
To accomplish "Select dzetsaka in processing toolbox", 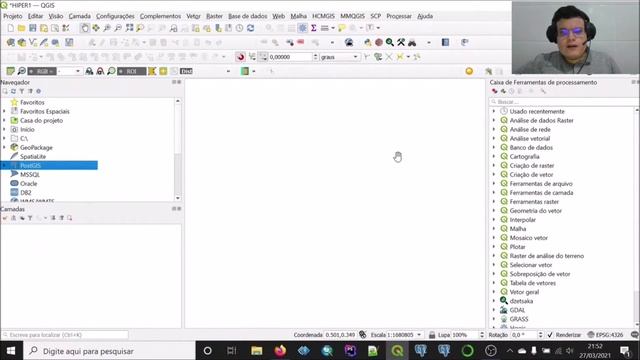I will click(521, 301).
